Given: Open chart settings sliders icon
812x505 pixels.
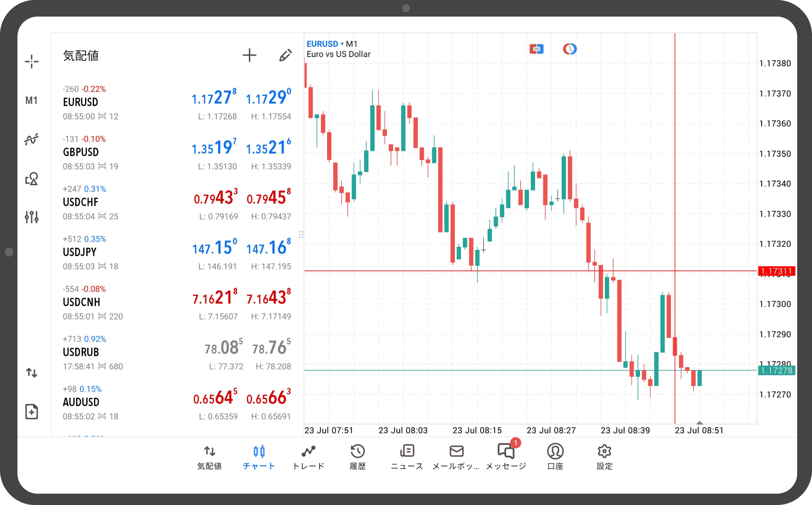Looking at the screenshot, I should [31, 217].
